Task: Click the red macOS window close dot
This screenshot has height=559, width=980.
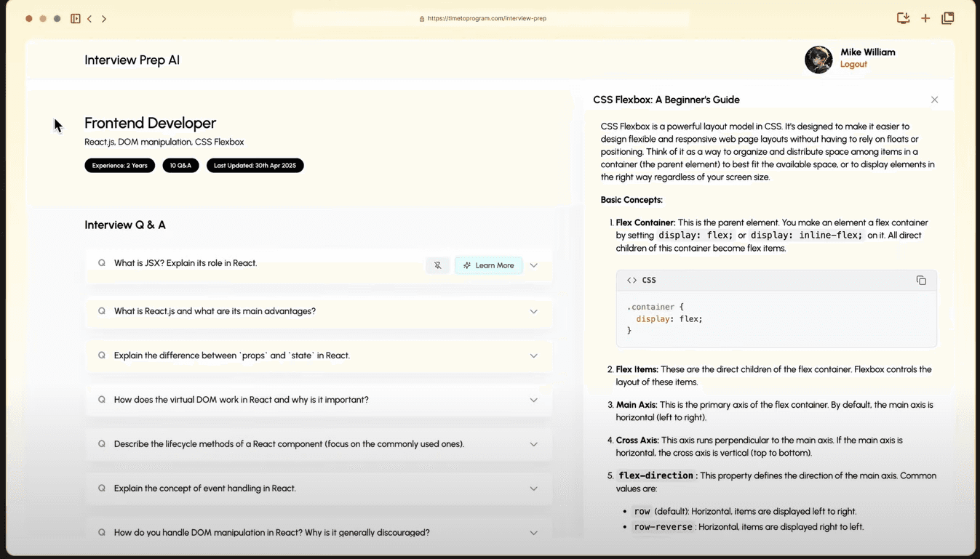Action: point(29,19)
